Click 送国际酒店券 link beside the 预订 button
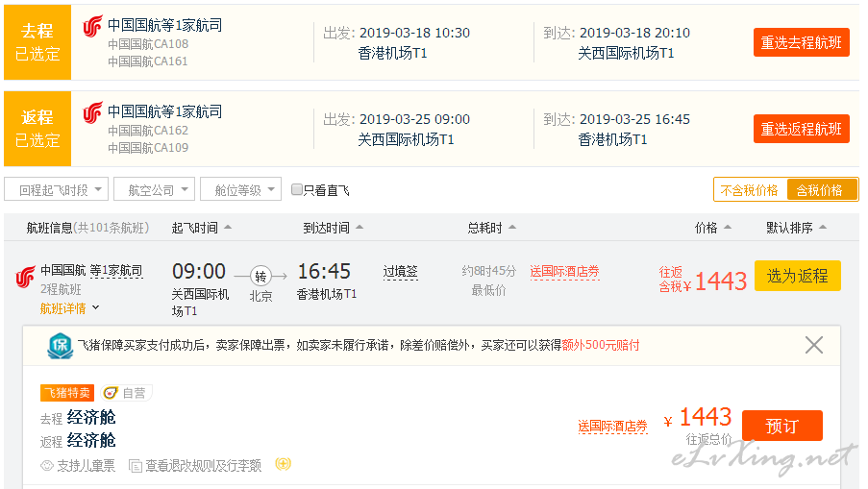 pyautogui.click(x=613, y=426)
